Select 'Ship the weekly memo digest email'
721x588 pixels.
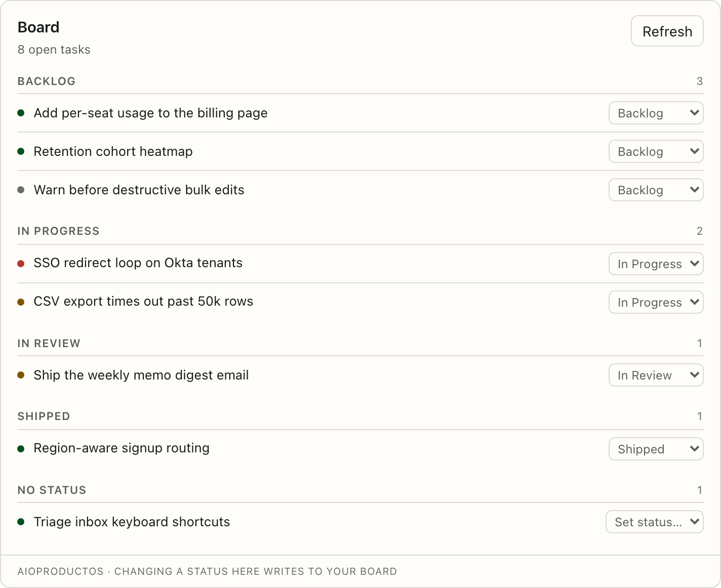coord(141,375)
